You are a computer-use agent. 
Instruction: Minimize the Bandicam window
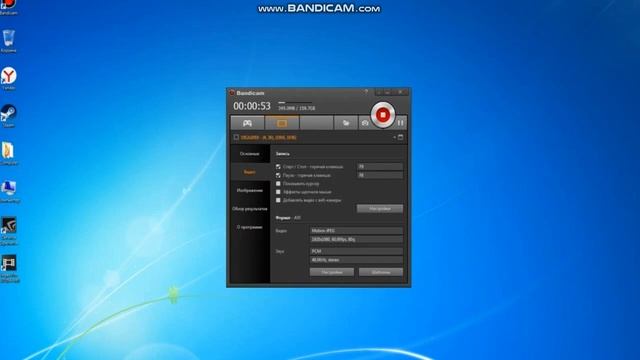click(388, 92)
